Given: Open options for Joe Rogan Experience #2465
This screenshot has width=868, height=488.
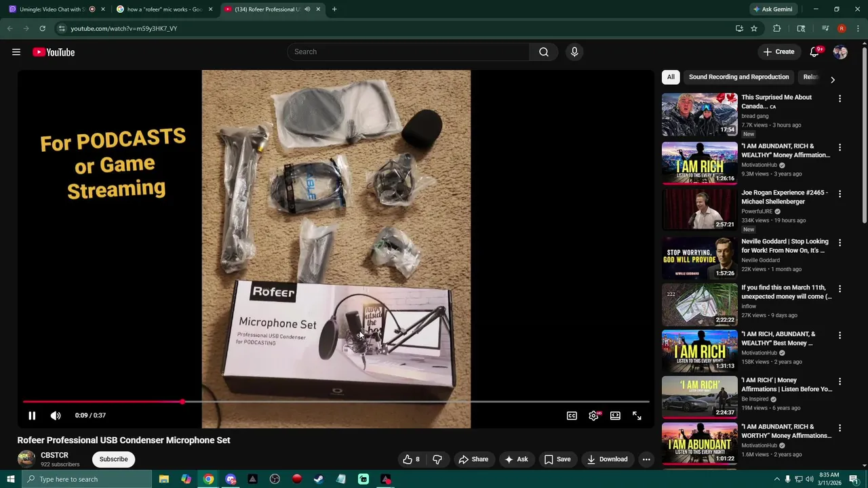Looking at the screenshot, I should (x=840, y=195).
